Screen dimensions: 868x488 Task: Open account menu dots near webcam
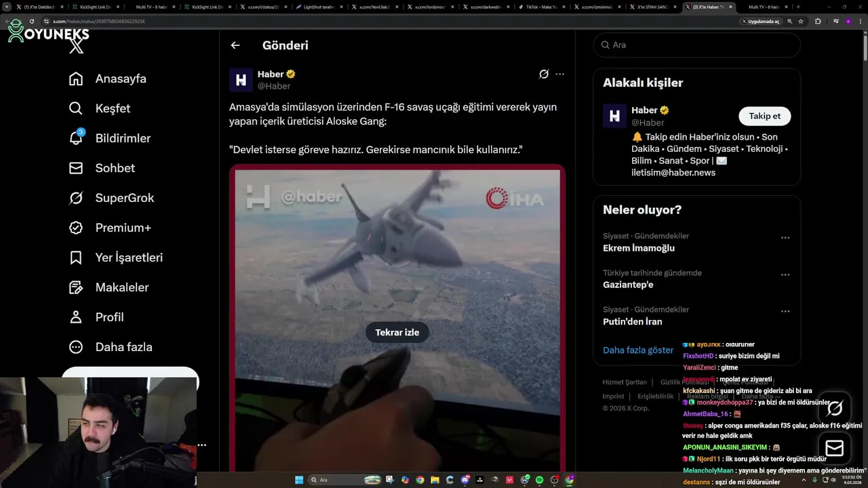pos(201,445)
